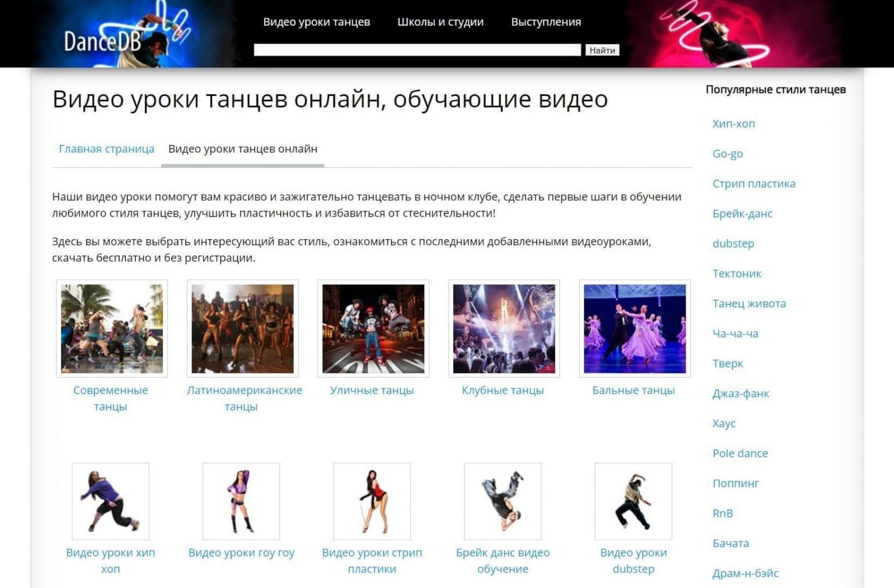Select Pole dance in sidebar
The width and height of the screenshot is (894, 588).
[740, 454]
